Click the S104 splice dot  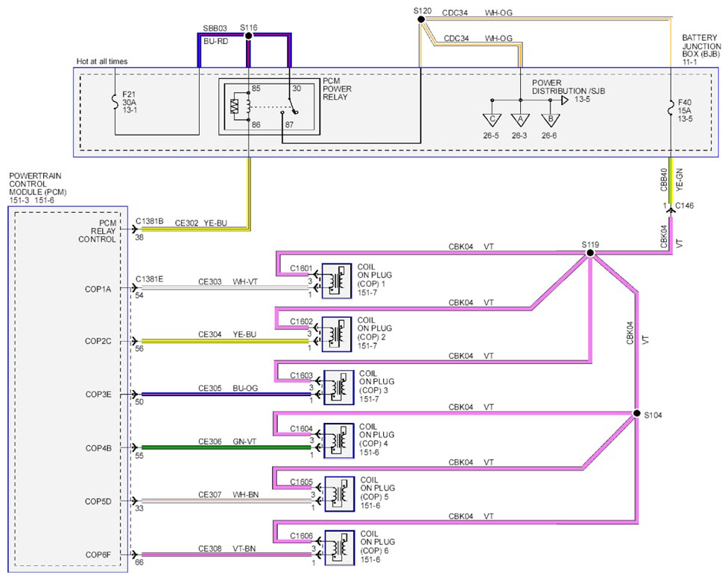[636, 413]
